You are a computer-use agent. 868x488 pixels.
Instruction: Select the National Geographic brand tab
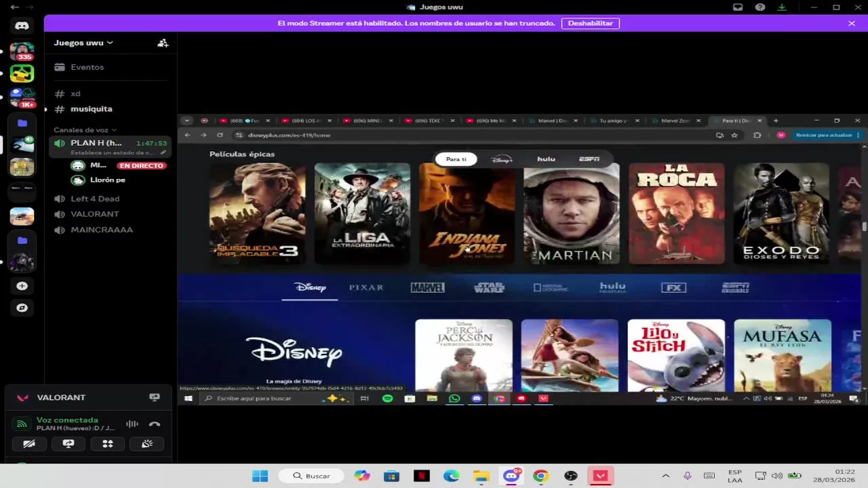551,287
